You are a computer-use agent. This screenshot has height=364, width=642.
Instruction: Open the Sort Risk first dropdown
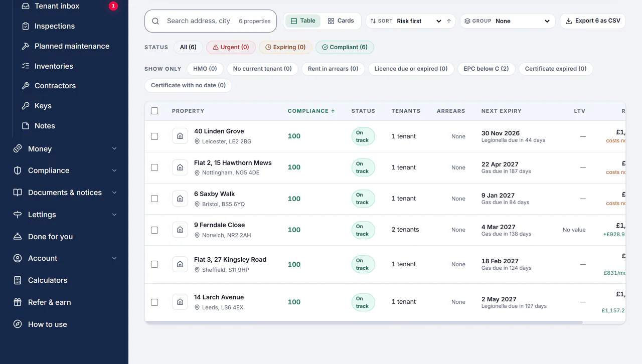419,21
